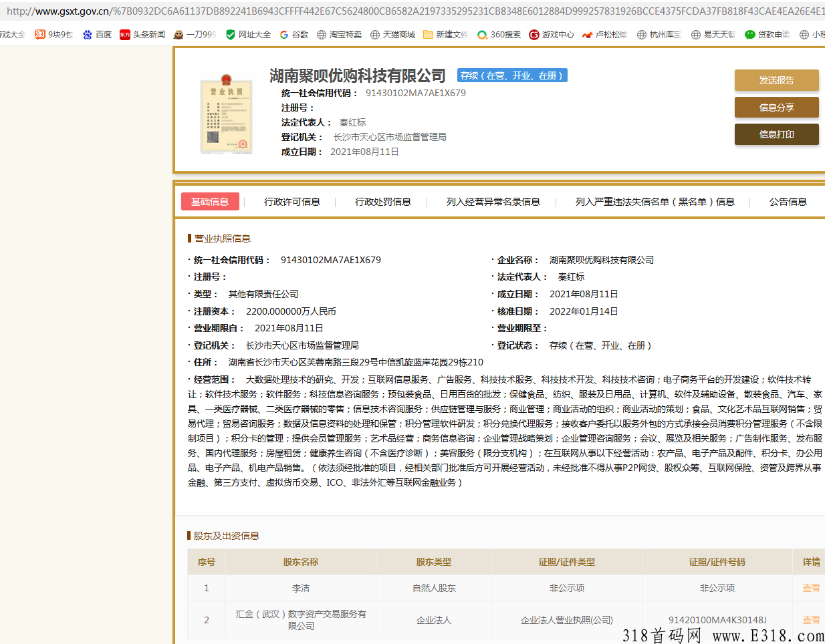Click the 企业法人 shareholder type cell
Screen dimensions: 825x644
[x=434, y=620]
